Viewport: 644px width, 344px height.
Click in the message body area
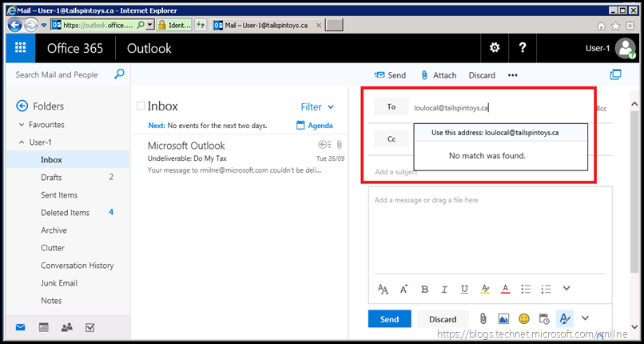click(x=490, y=230)
